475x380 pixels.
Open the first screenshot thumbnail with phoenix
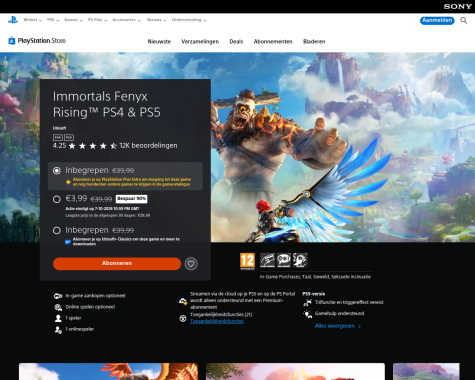pyautogui.click(x=108, y=371)
